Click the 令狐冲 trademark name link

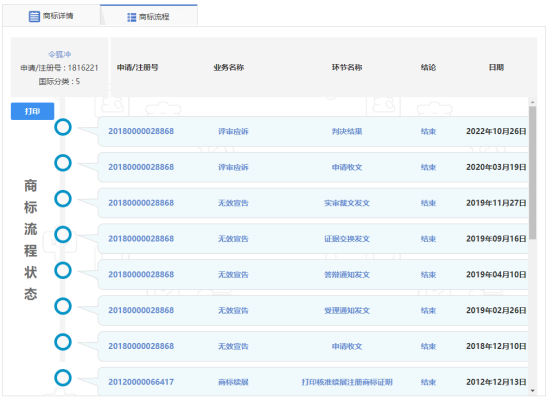point(59,54)
